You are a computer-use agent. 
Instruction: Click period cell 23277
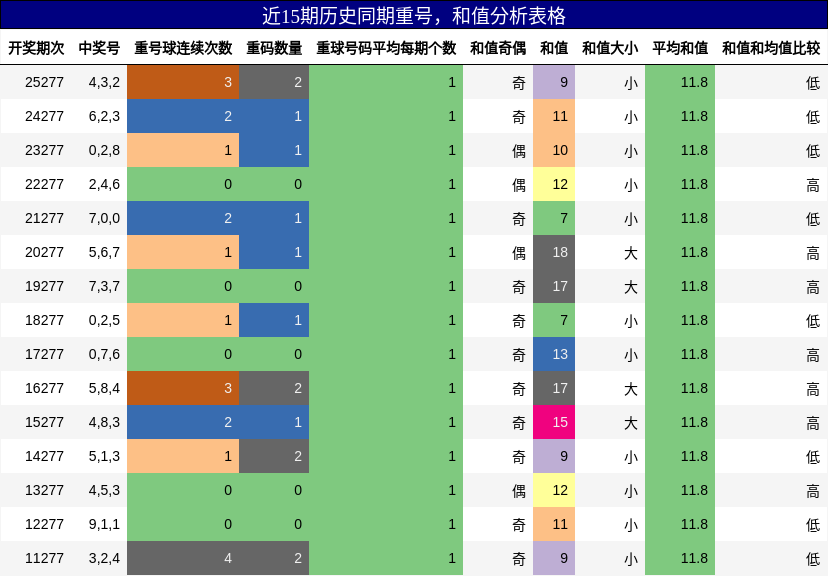[44, 150]
